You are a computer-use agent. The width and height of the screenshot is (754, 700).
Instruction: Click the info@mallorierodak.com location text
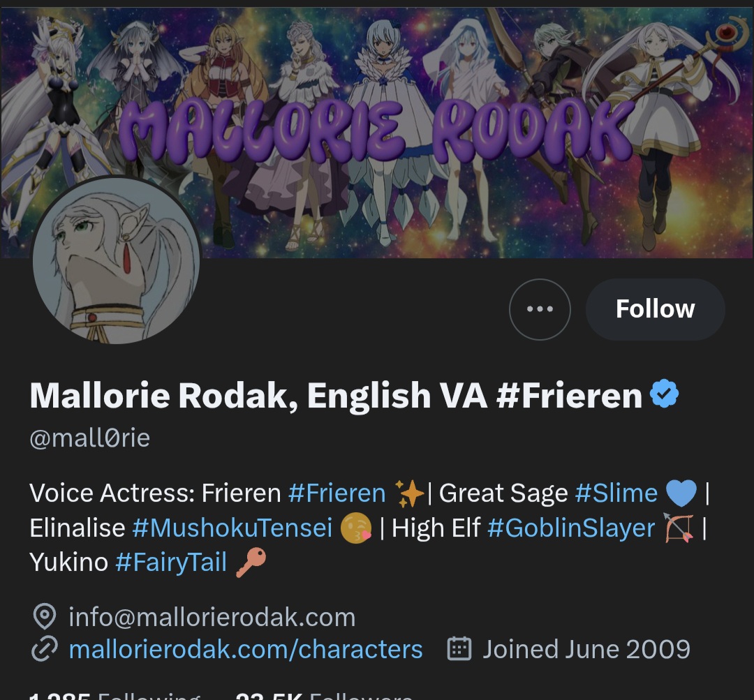pos(212,618)
